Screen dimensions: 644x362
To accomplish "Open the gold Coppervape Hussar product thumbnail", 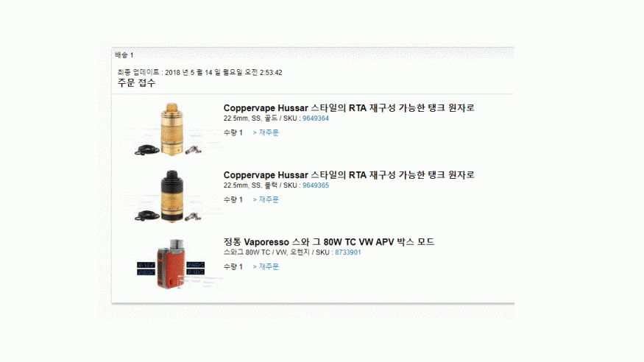I will click(x=171, y=129).
